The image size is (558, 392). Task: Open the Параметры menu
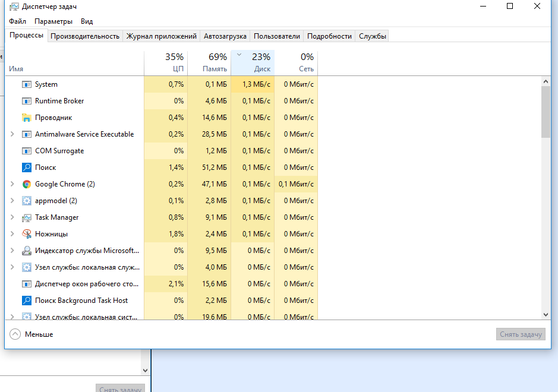tap(53, 21)
